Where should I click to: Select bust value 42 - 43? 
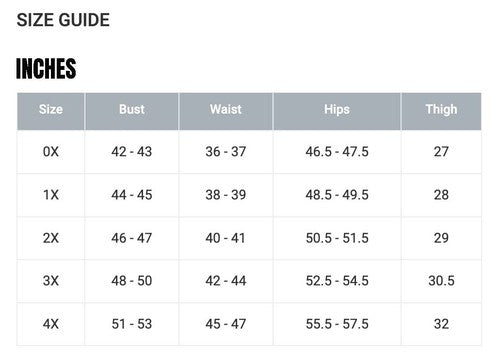pos(132,152)
